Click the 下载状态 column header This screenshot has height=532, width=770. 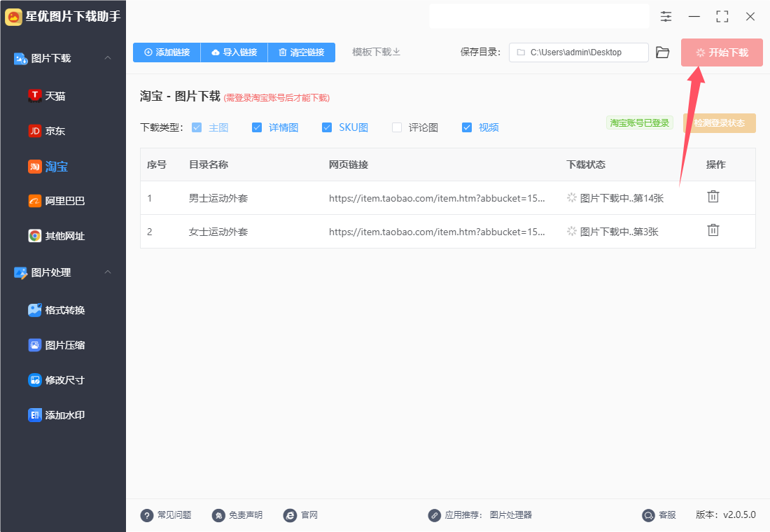click(x=586, y=164)
